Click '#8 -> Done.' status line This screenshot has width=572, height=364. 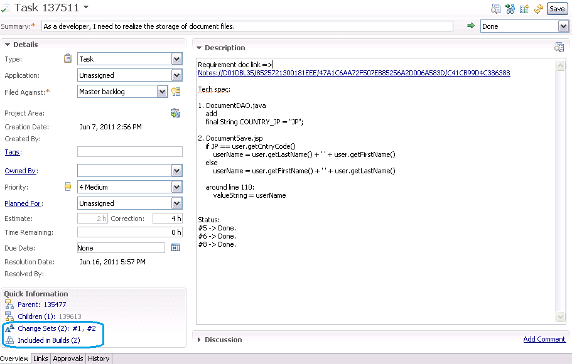point(217,244)
